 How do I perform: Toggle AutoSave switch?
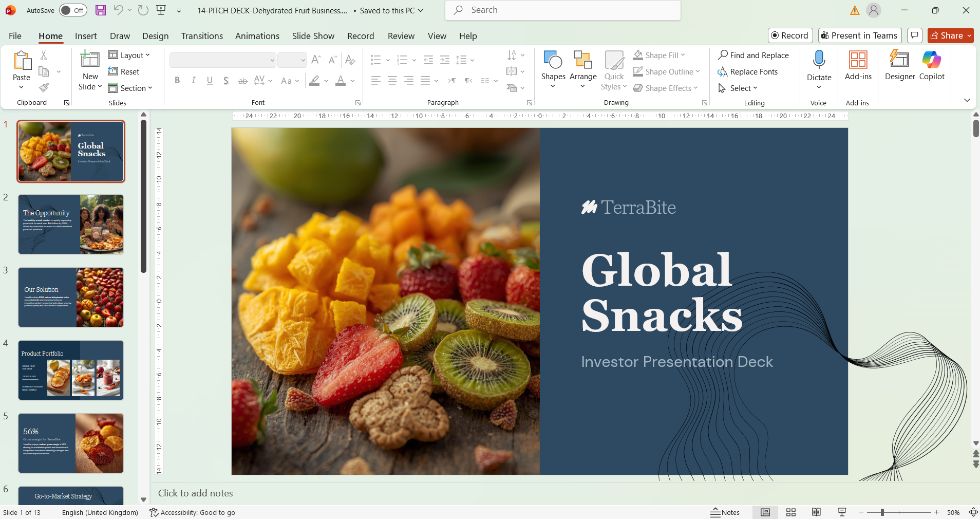tap(73, 10)
